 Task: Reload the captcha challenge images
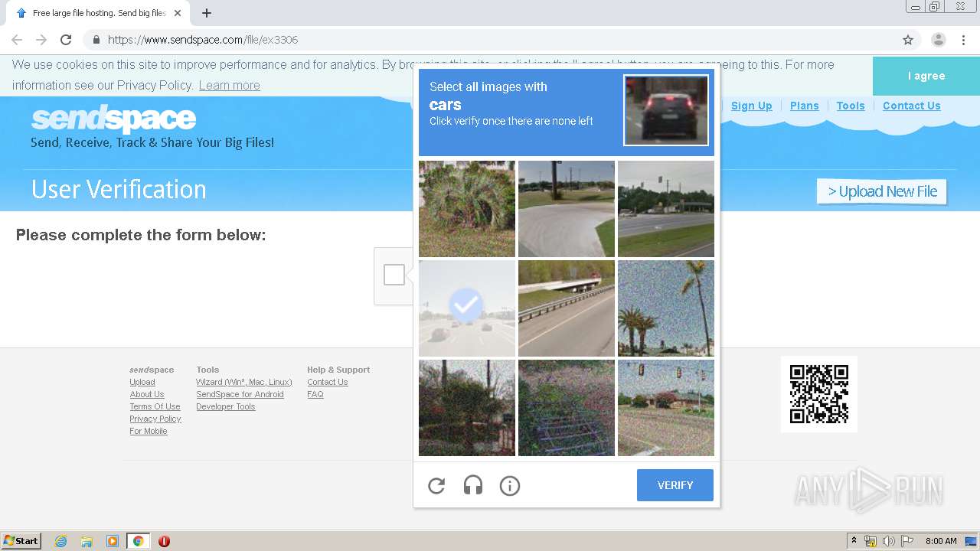pyautogui.click(x=436, y=485)
